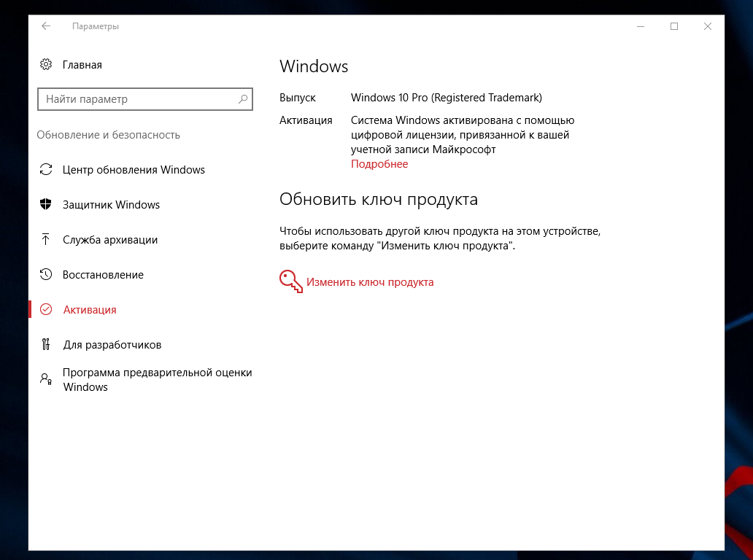
Task: Open Программа предварительной оценки Windows
Action: (x=157, y=380)
